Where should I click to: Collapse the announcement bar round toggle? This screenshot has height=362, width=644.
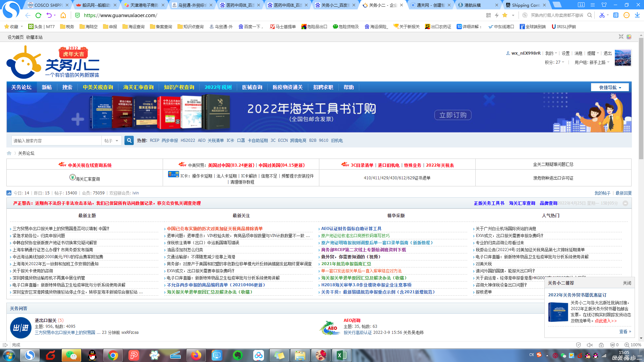[x=625, y=203]
